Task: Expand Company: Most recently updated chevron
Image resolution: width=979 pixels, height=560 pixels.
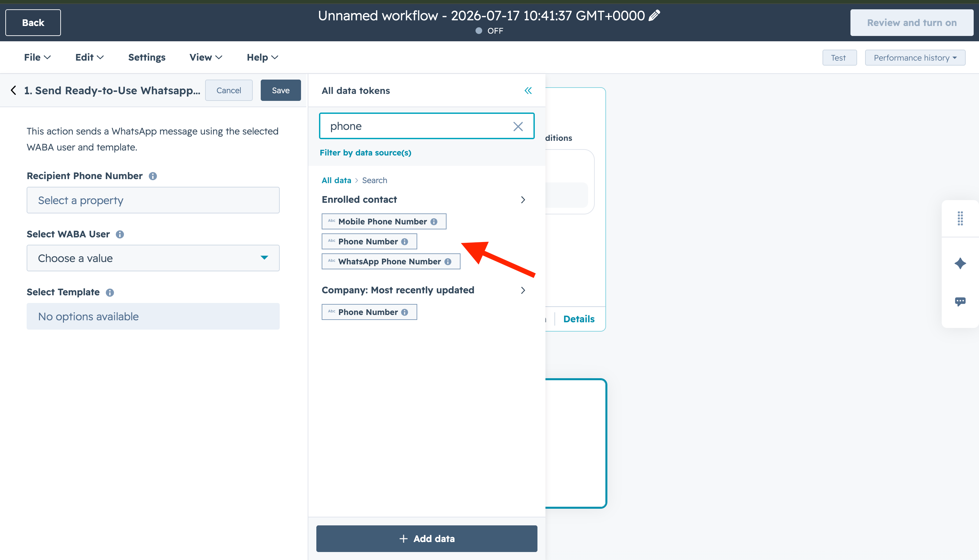Action: pos(523,290)
